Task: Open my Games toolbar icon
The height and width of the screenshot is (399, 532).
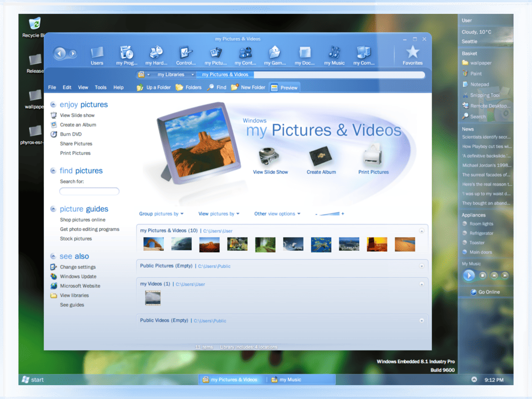Action: (275, 56)
